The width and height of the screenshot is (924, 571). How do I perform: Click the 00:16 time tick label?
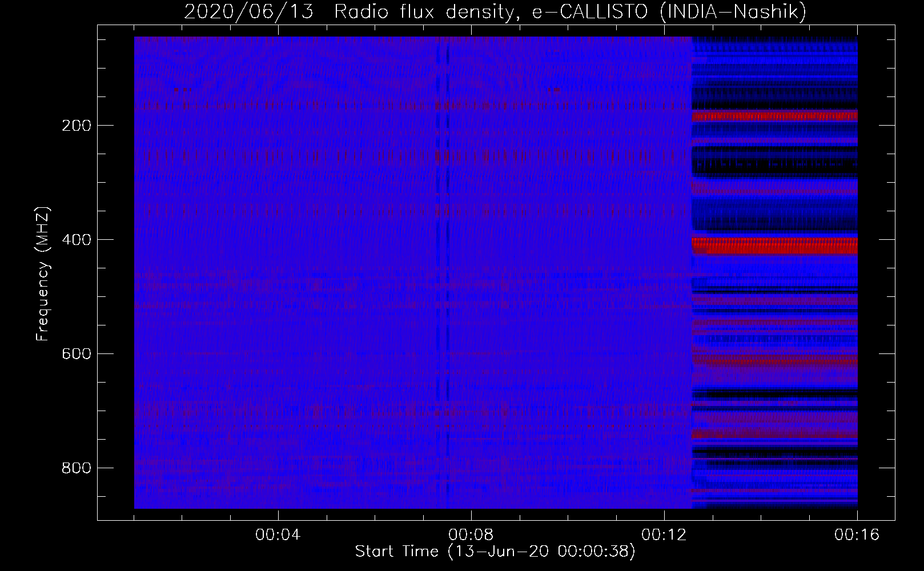click(857, 535)
